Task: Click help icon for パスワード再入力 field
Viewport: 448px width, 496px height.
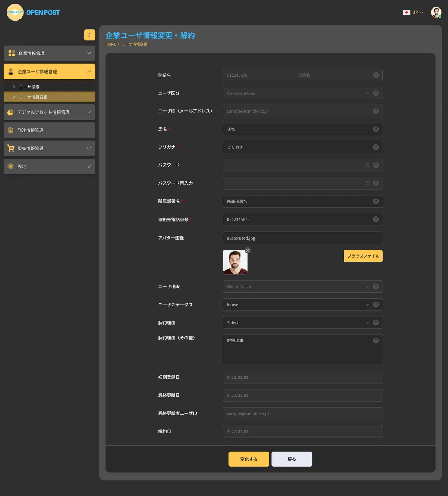Action: (376, 183)
